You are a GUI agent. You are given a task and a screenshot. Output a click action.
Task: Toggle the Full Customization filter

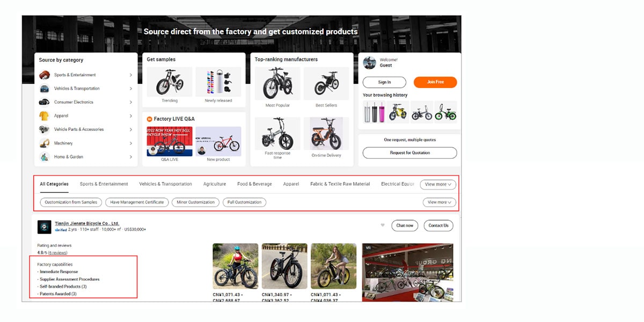pos(245,202)
